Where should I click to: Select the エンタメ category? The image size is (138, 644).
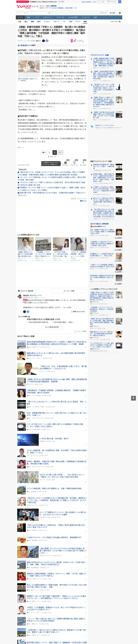click(47, 21)
